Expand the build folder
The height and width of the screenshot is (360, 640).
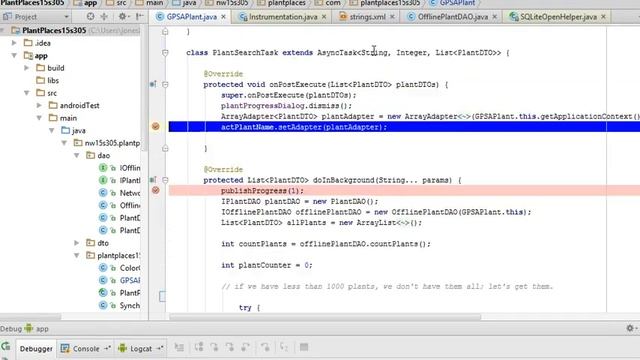tap(27, 68)
